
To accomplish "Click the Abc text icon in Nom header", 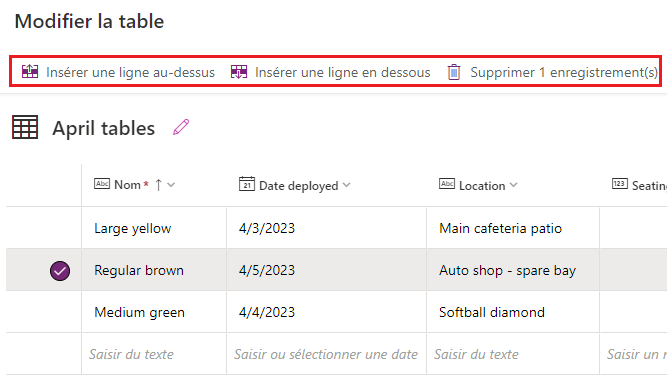I will point(102,184).
